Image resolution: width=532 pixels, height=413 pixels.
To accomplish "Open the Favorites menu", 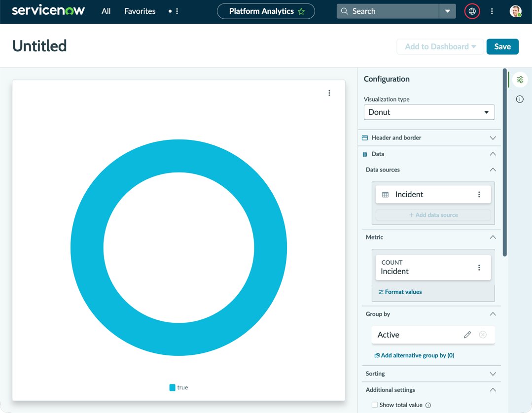I will [x=140, y=11].
